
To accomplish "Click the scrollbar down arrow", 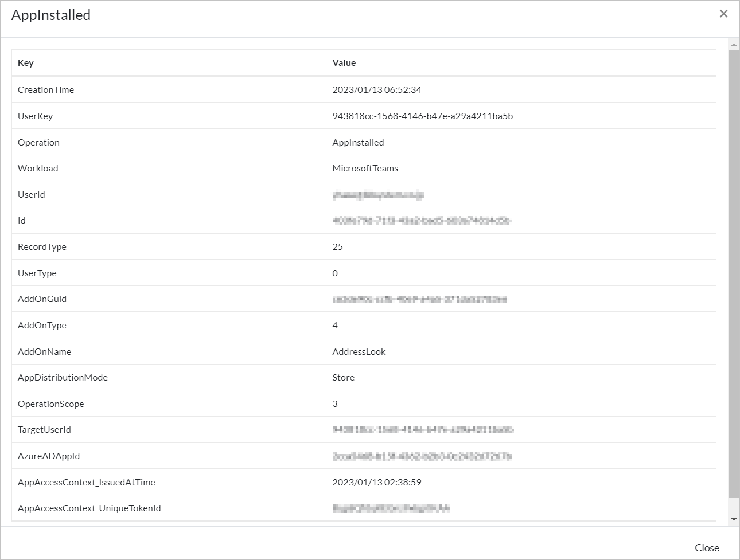I will point(734,520).
